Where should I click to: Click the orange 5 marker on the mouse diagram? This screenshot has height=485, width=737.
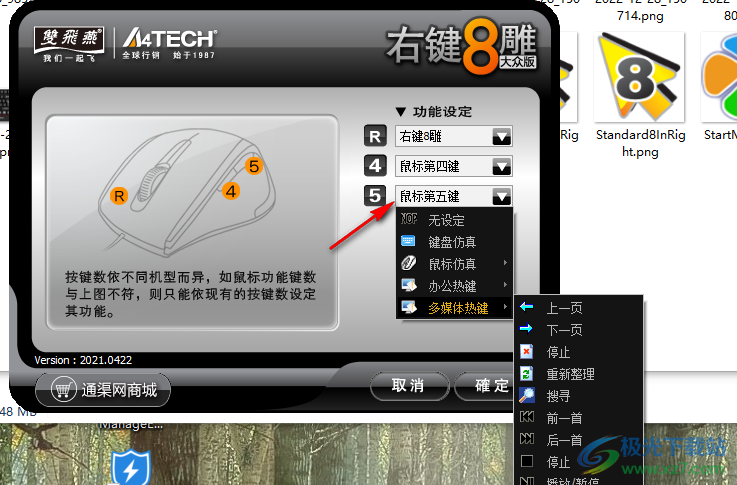[254, 165]
